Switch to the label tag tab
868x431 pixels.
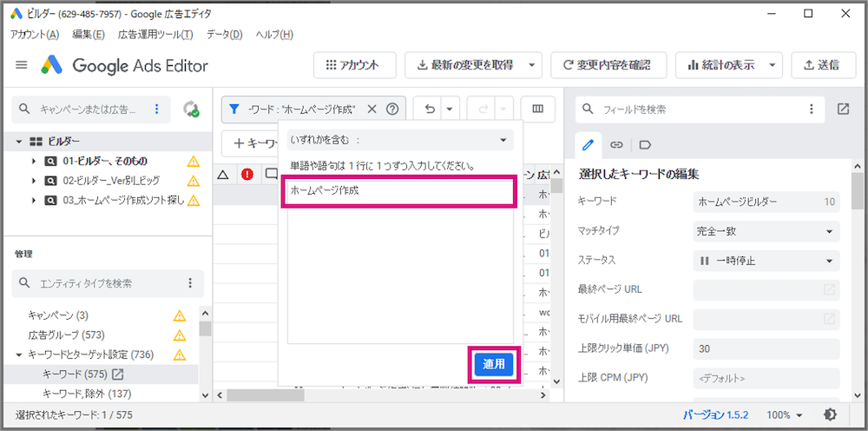644,144
